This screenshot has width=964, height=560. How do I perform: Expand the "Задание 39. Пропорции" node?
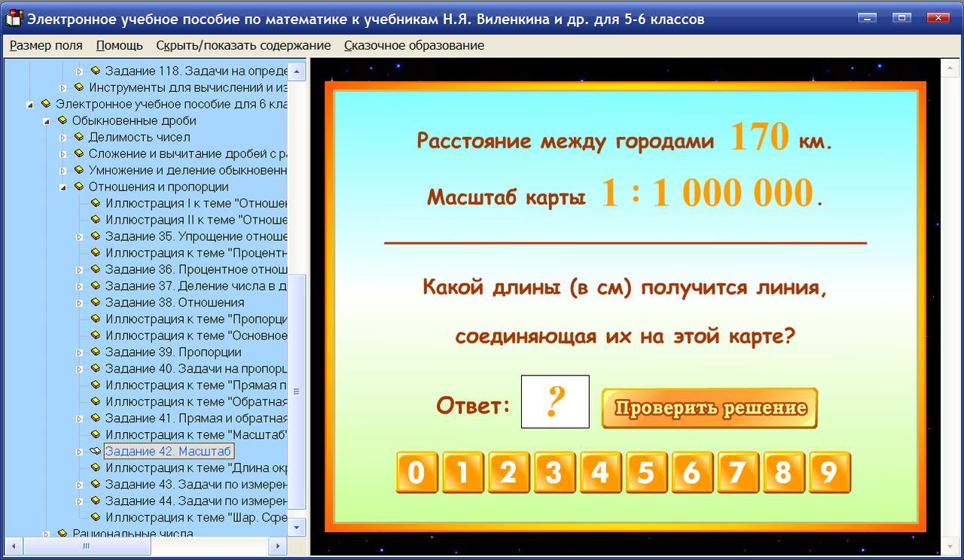coord(79,352)
